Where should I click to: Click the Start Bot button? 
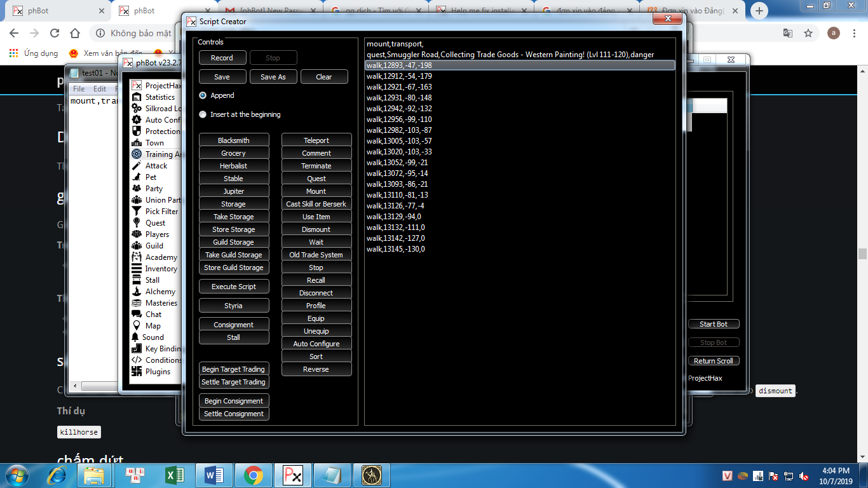[713, 324]
